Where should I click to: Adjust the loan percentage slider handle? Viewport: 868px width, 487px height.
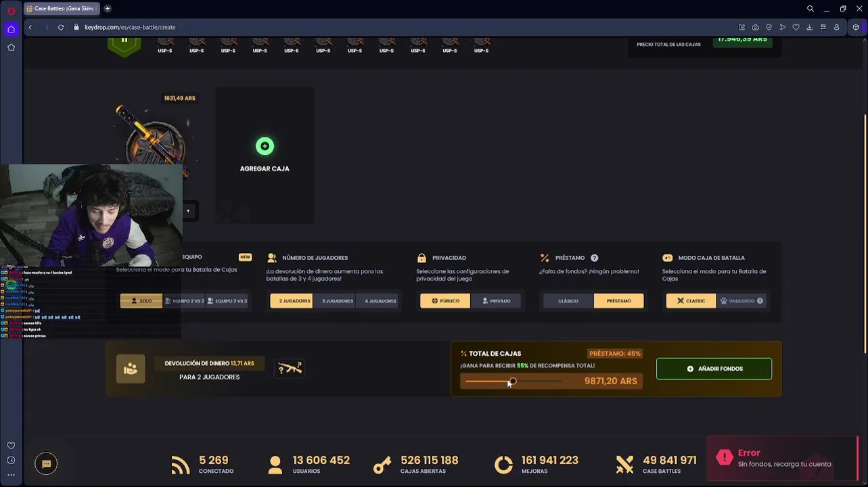[x=512, y=381]
